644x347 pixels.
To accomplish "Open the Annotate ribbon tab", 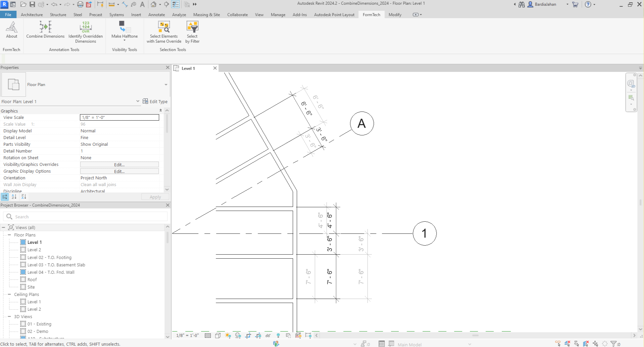I will coord(156,15).
